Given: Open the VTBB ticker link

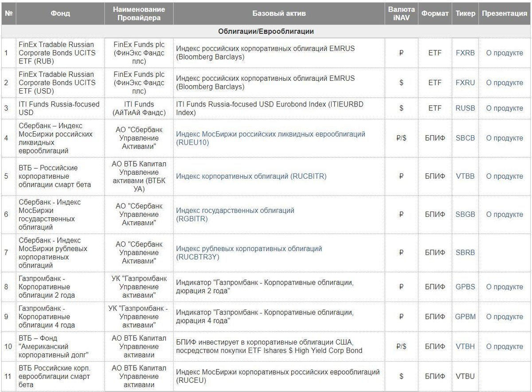Looking at the screenshot, I should (465, 176).
